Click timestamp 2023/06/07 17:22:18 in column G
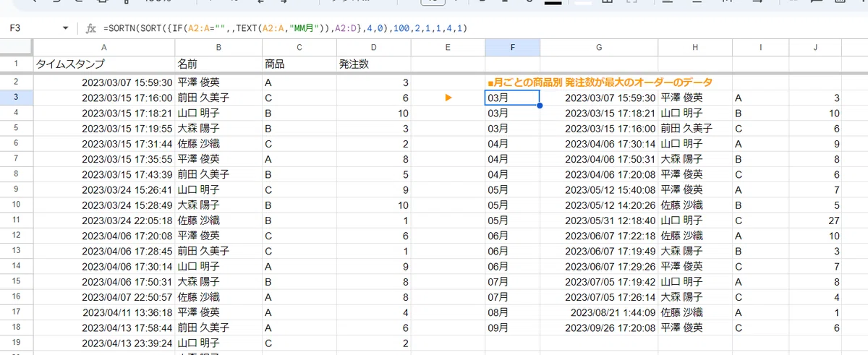This screenshot has width=868, height=355. coord(610,235)
